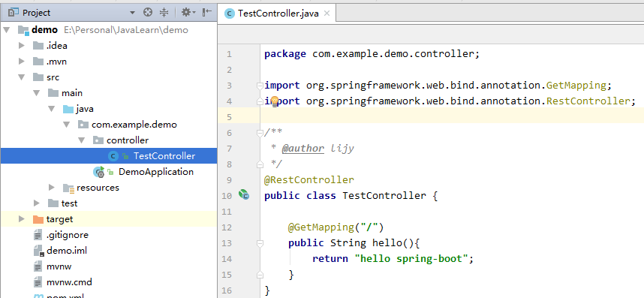Open the Project view dropdown arrow
This screenshot has width=644, height=298.
coord(132,13)
